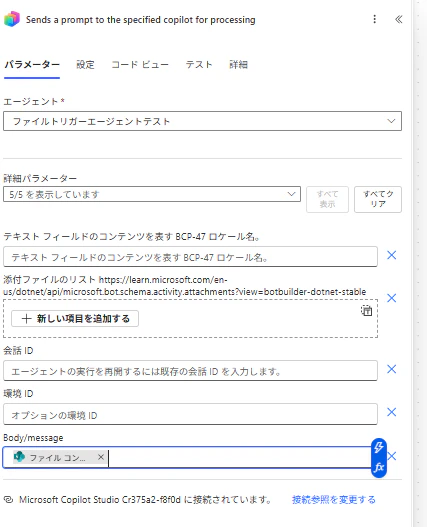
Task: Click into the 環境 ID input field
Action: coord(190,414)
